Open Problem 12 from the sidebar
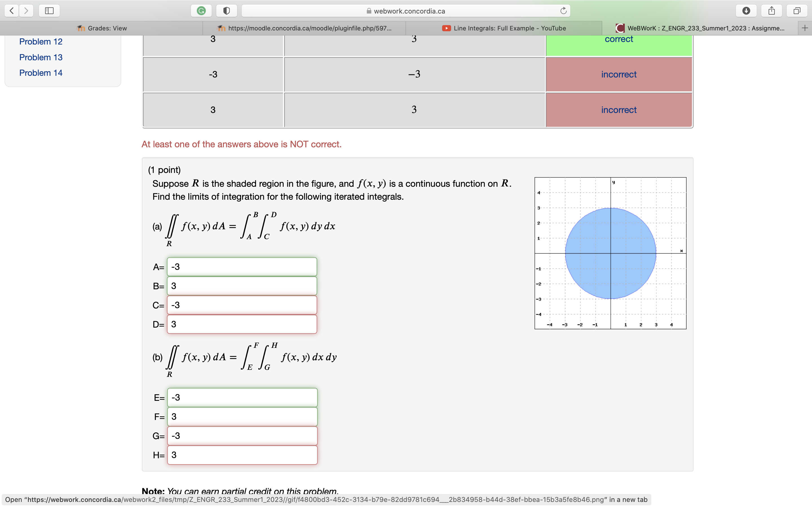The width and height of the screenshot is (812, 507). [41, 41]
